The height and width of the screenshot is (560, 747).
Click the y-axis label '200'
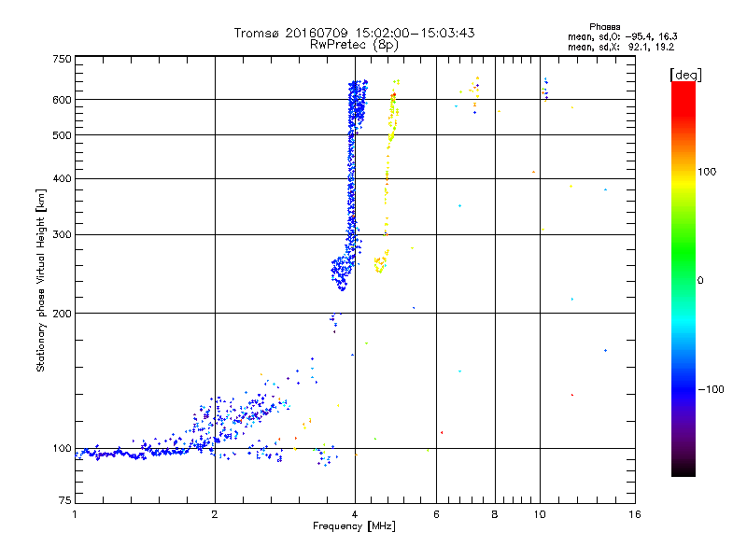62,314
